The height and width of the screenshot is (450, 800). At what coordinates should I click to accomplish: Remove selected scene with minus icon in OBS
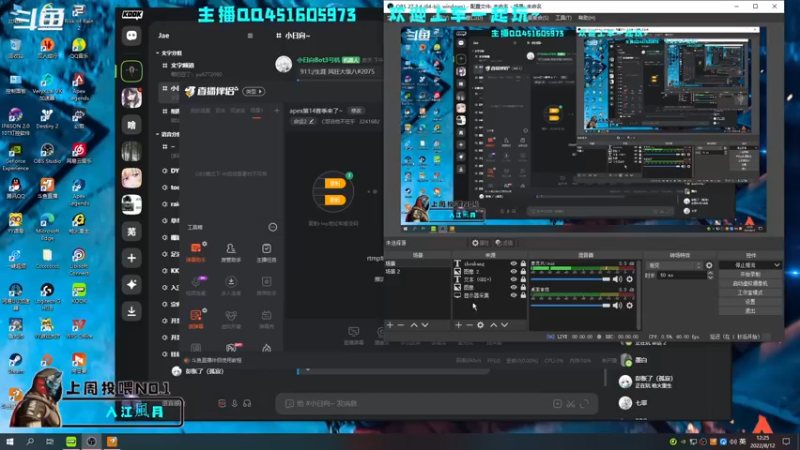click(401, 325)
